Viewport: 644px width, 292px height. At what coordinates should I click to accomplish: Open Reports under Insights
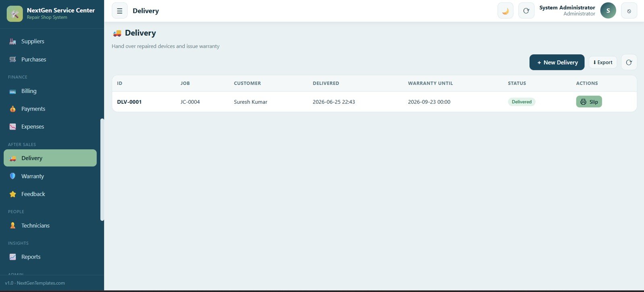click(x=50, y=257)
